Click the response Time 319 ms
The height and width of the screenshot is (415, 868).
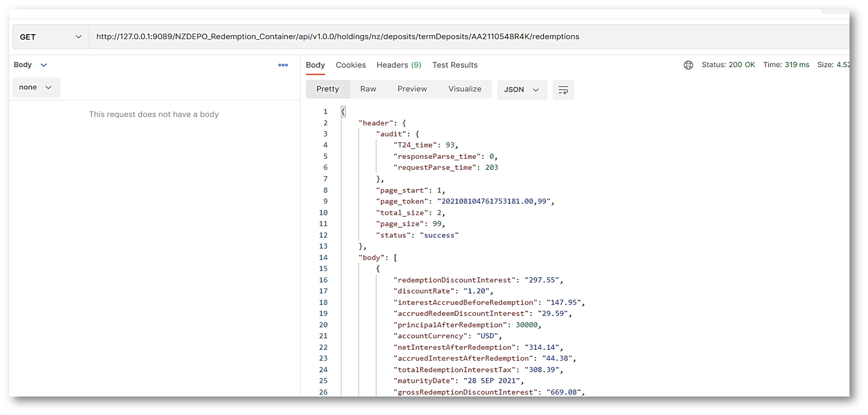pyautogui.click(x=786, y=65)
